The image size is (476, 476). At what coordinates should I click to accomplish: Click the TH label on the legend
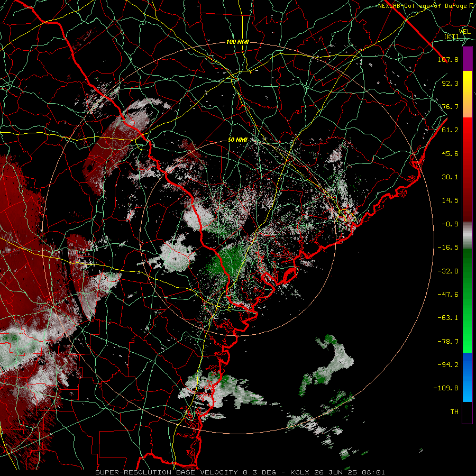click(454, 412)
